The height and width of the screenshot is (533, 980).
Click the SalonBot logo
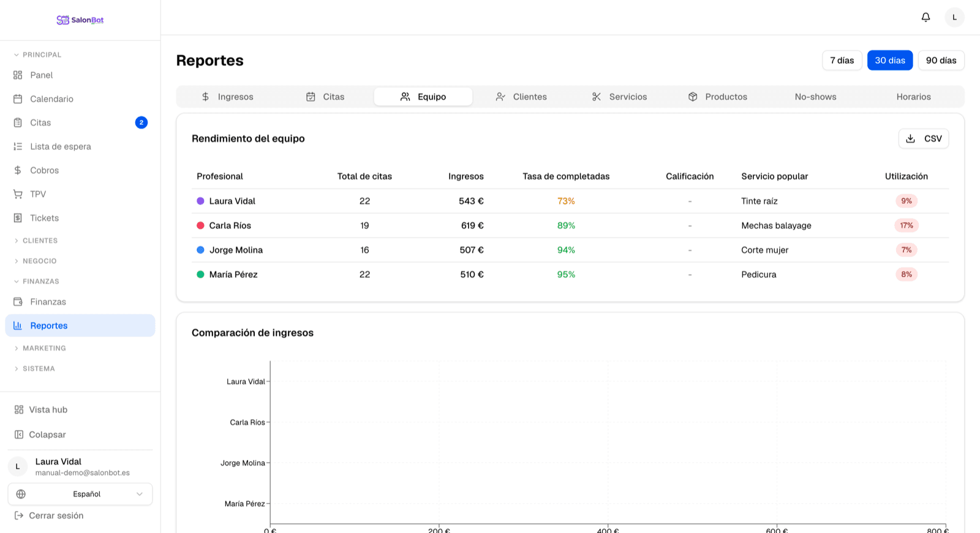[x=80, y=20]
